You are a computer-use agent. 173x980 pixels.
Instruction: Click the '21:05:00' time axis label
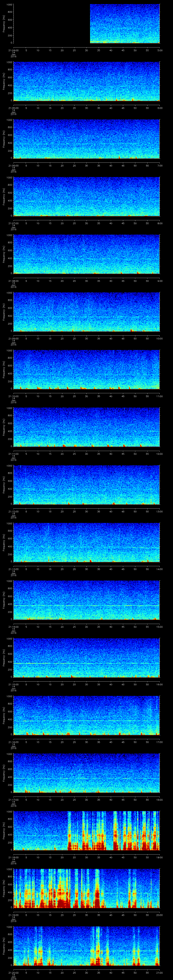13,108
